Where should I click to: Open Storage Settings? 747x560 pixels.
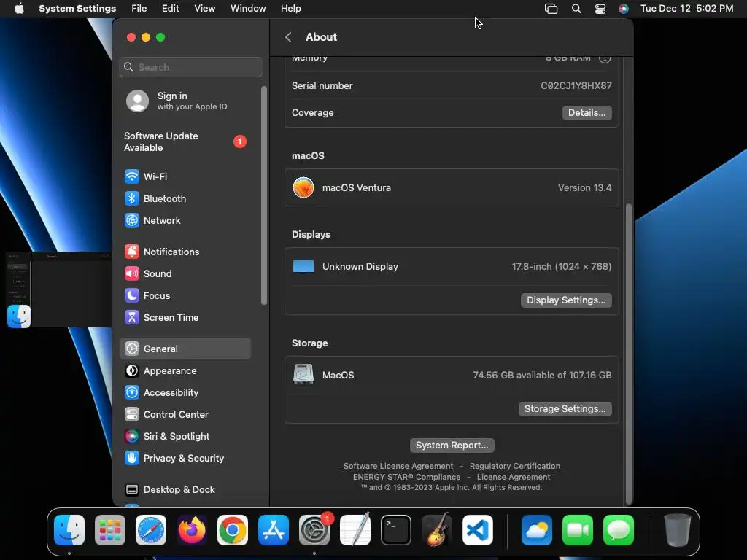tap(565, 408)
